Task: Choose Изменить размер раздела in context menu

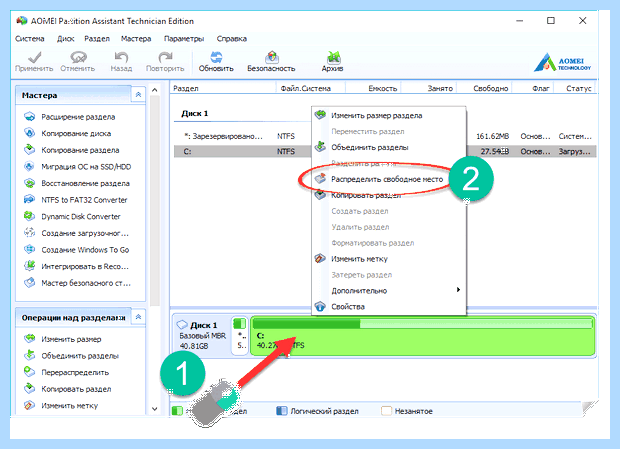Action: click(389, 115)
